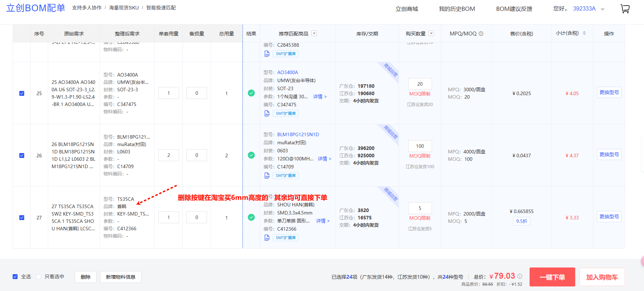Click SMT扩展库 tag for AO3400A
The width and height of the screenshot is (644, 291).
[286, 113]
